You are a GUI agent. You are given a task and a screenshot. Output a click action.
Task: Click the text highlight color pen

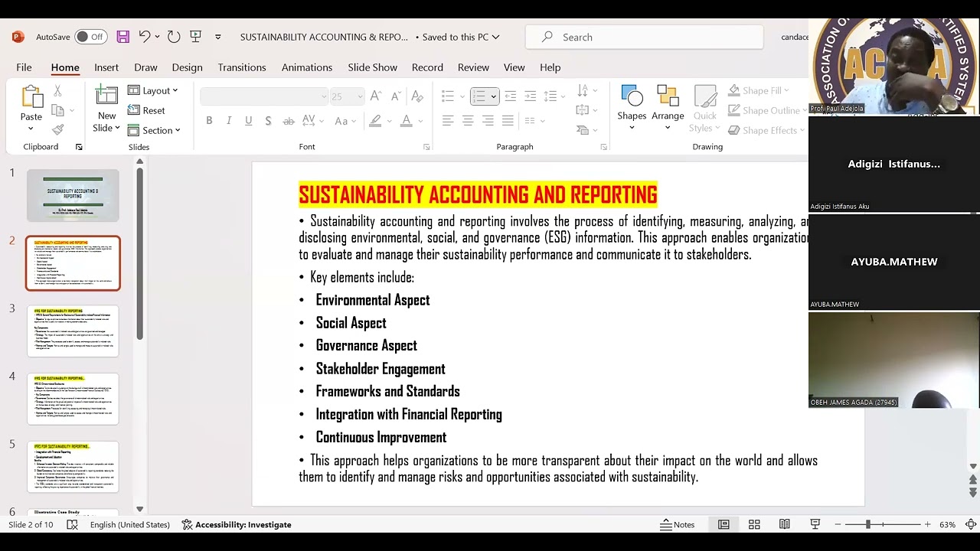click(x=374, y=121)
